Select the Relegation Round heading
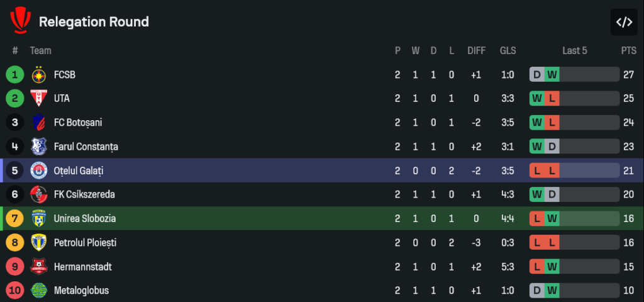 click(94, 22)
